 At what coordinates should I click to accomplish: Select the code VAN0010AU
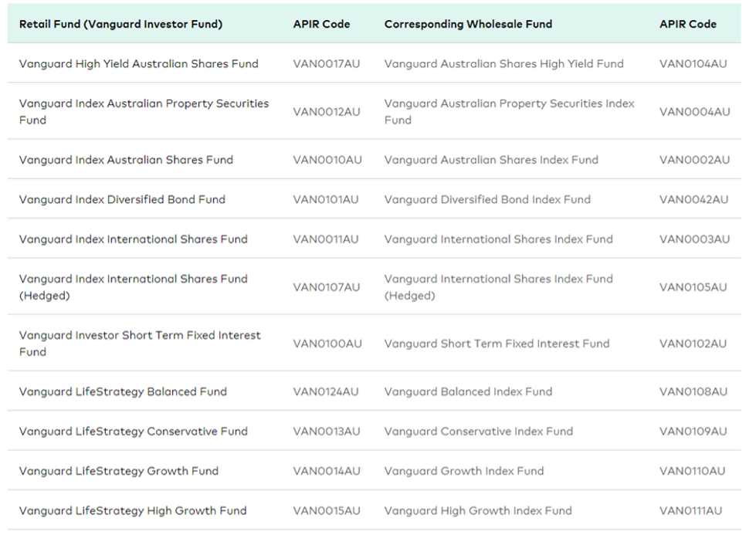[327, 160]
